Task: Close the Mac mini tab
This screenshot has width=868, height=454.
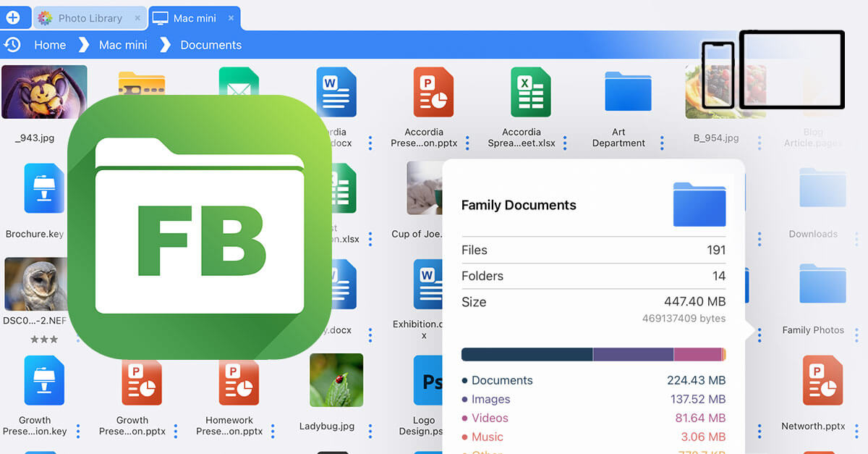Action: (231, 18)
